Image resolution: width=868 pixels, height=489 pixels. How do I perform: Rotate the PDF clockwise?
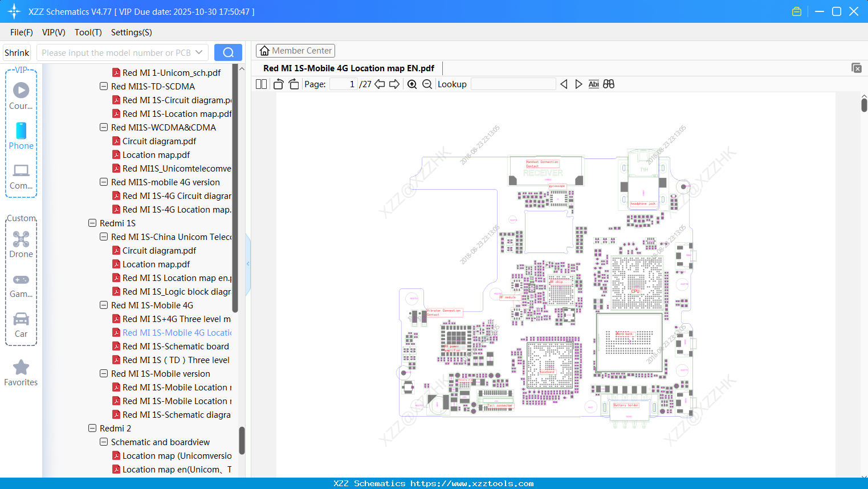click(x=294, y=84)
